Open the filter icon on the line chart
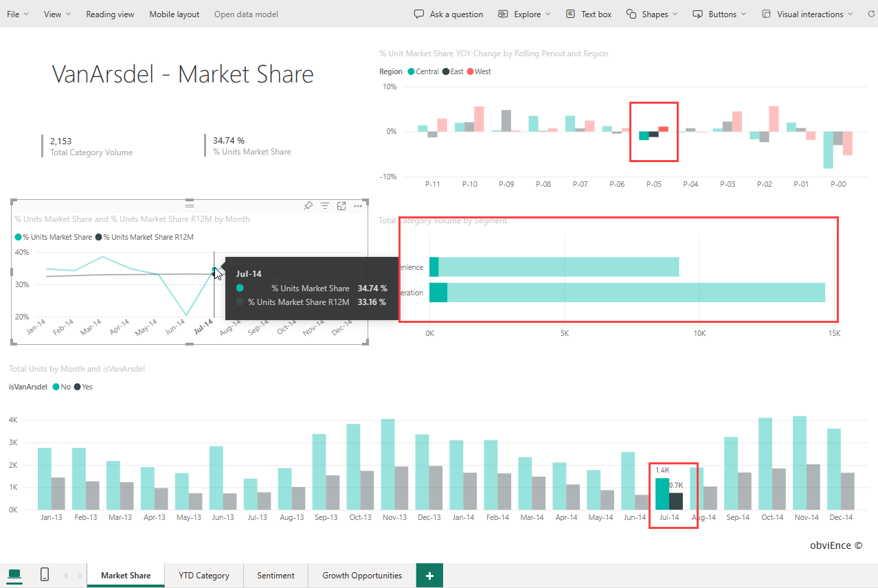Image resolution: width=878 pixels, height=588 pixels. pyautogui.click(x=325, y=206)
